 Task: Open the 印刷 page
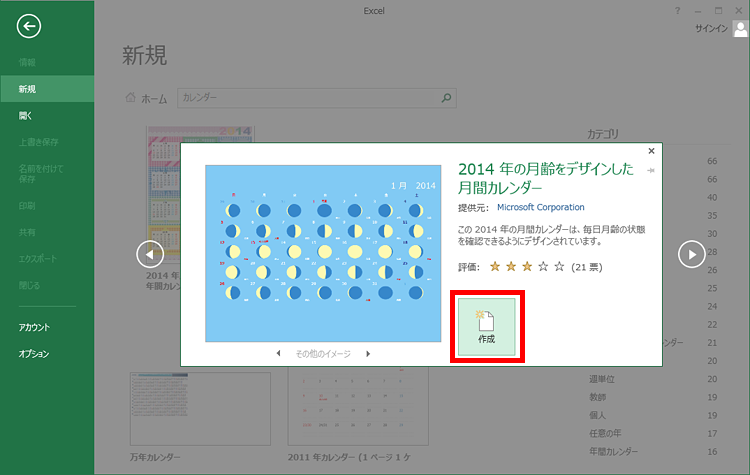point(27,206)
